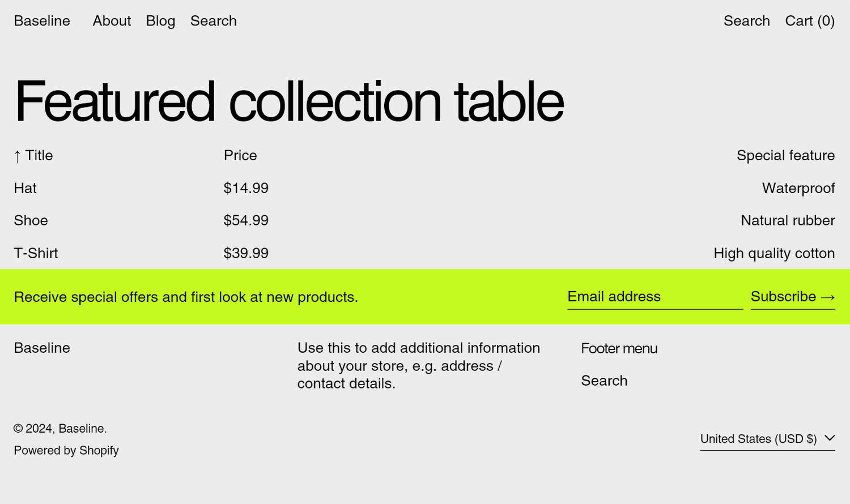Sort table by Price column

pyautogui.click(x=240, y=156)
